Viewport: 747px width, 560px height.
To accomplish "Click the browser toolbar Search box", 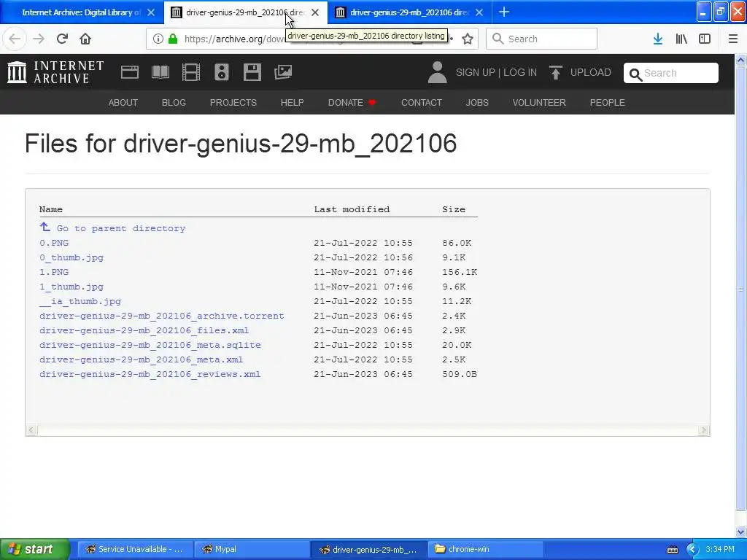I will coord(542,39).
